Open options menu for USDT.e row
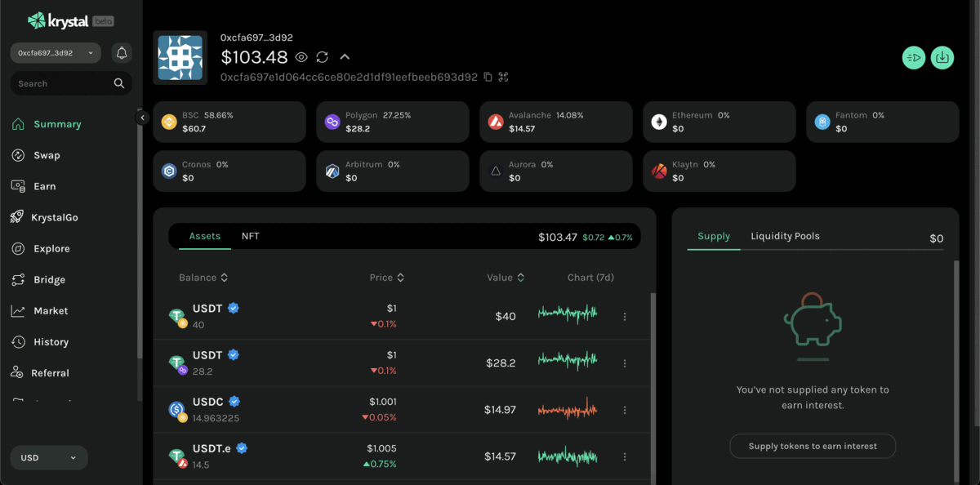Image resolution: width=980 pixels, height=485 pixels. 625,456
